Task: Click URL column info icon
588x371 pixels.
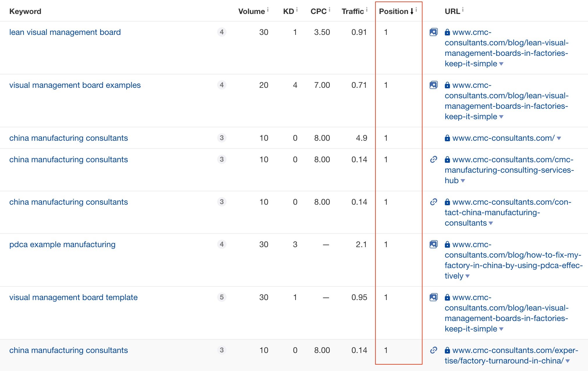Action: pyautogui.click(x=463, y=9)
